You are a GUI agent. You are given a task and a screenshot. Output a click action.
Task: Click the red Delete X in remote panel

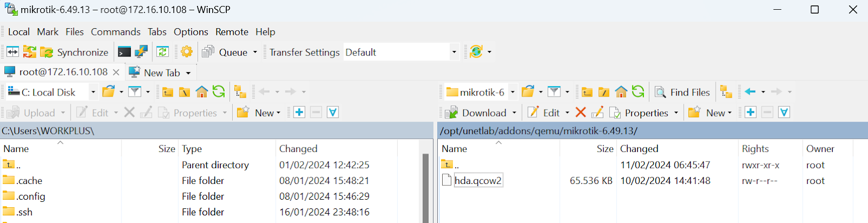[x=580, y=112]
